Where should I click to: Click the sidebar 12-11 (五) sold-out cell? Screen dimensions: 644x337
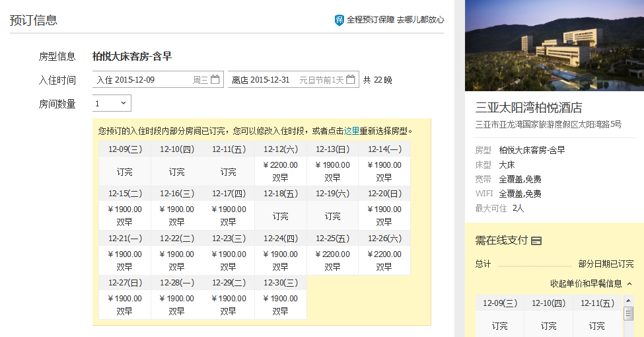tap(596, 325)
